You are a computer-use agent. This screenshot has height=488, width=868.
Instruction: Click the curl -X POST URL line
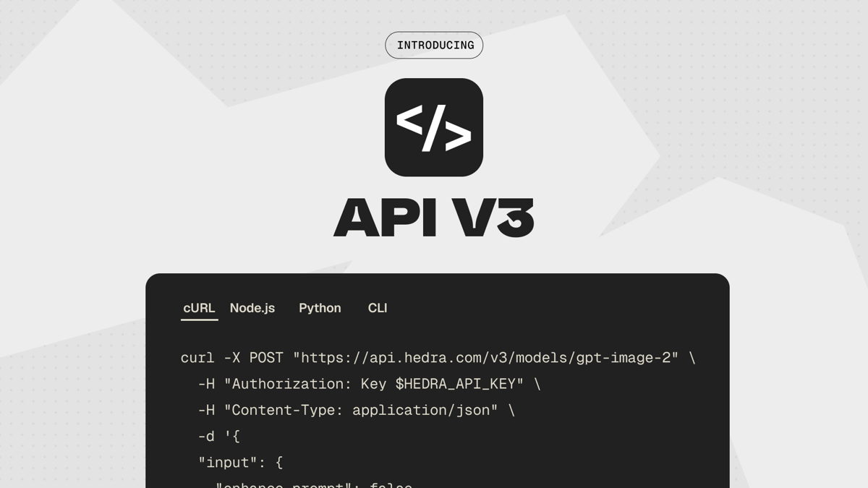pos(438,358)
